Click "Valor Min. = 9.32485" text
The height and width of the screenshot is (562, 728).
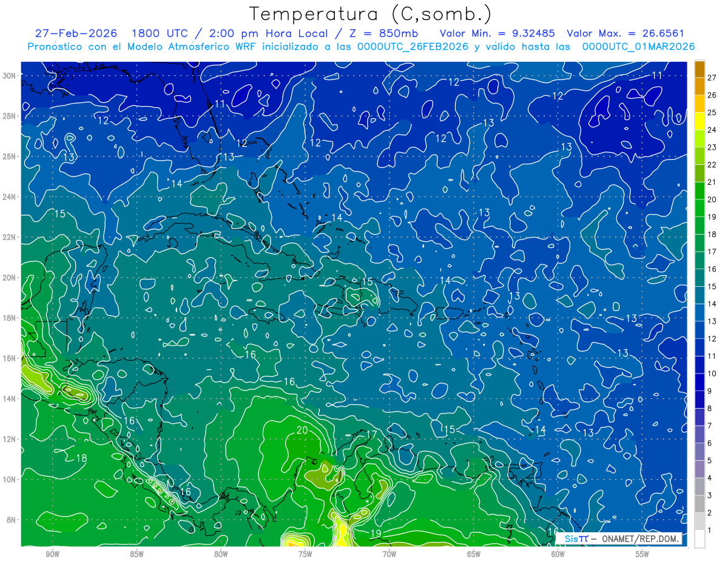tap(497, 33)
